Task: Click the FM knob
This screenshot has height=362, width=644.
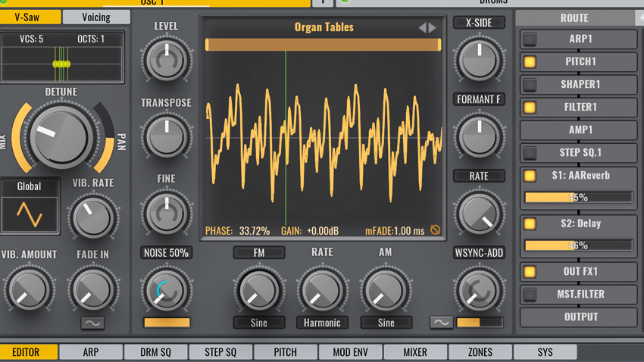Action: (x=259, y=291)
